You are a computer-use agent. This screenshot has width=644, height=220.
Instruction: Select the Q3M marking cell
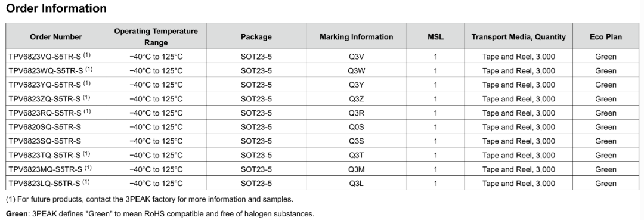[x=357, y=169]
